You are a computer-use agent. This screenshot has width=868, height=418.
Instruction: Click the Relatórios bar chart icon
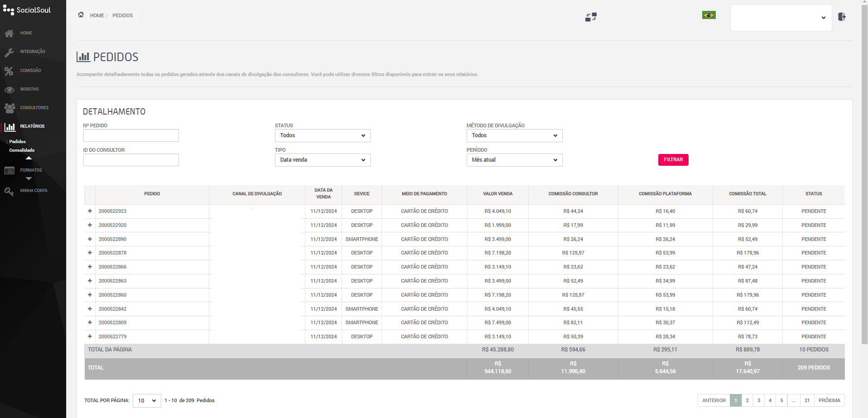pyautogui.click(x=10, y=127)
